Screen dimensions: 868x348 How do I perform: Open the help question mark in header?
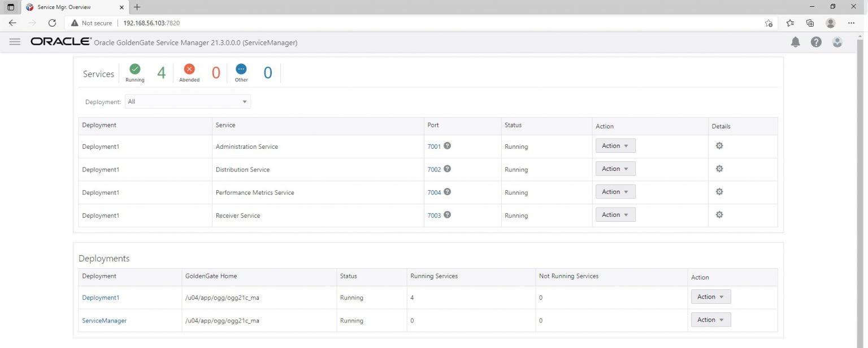coord(816,42)
